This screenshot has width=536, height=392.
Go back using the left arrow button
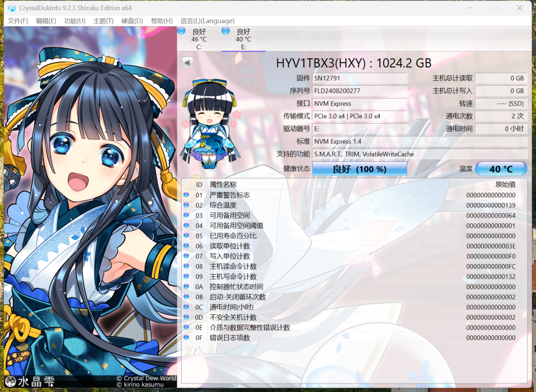click(188, 63)
